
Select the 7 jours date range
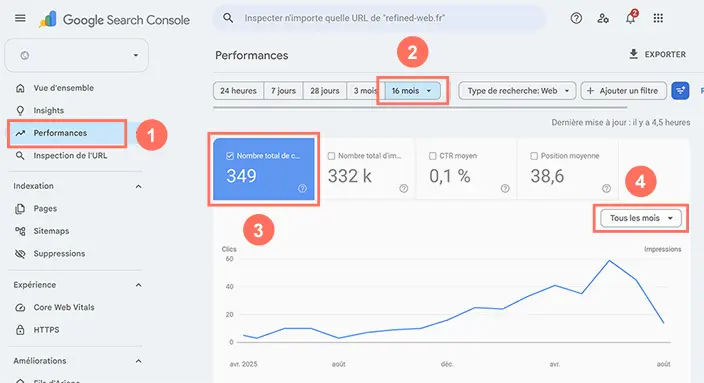point(283,91)
